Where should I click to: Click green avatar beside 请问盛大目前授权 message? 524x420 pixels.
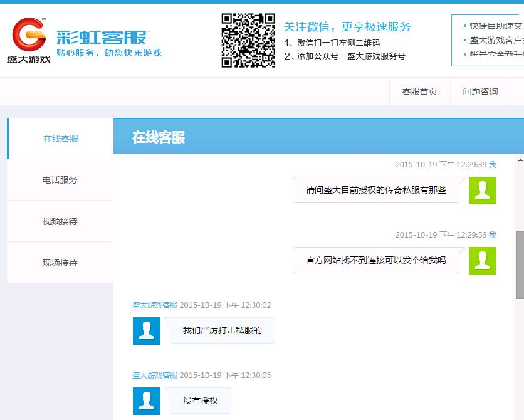click(x=482, y=191)
